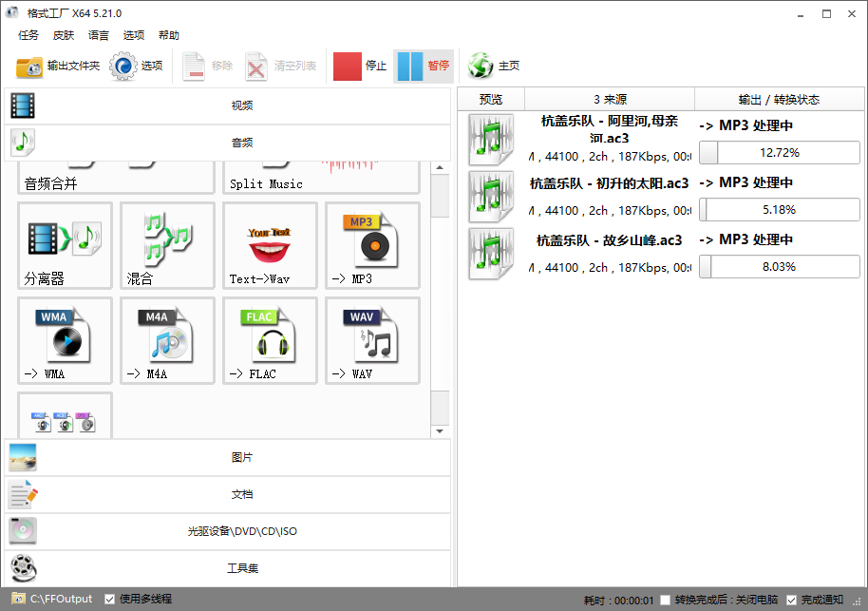Click the 12.72% progress bar
The height and width of the screenshot is (611, 868).
pyautogui.click(x=779, y=152)
